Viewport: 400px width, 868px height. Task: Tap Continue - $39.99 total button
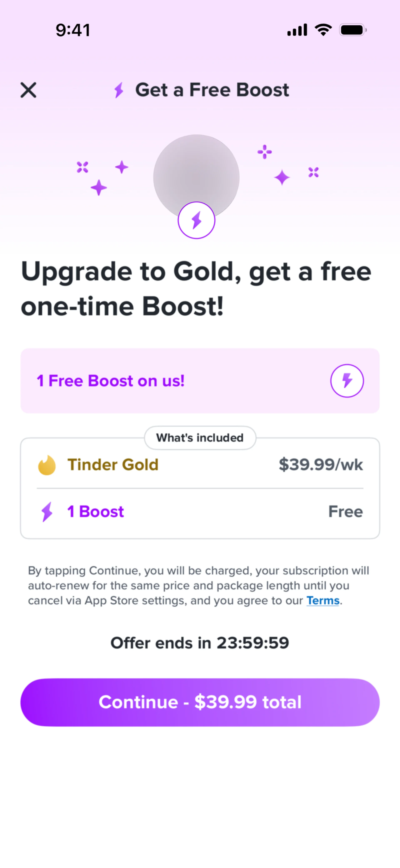pos(200,702)
